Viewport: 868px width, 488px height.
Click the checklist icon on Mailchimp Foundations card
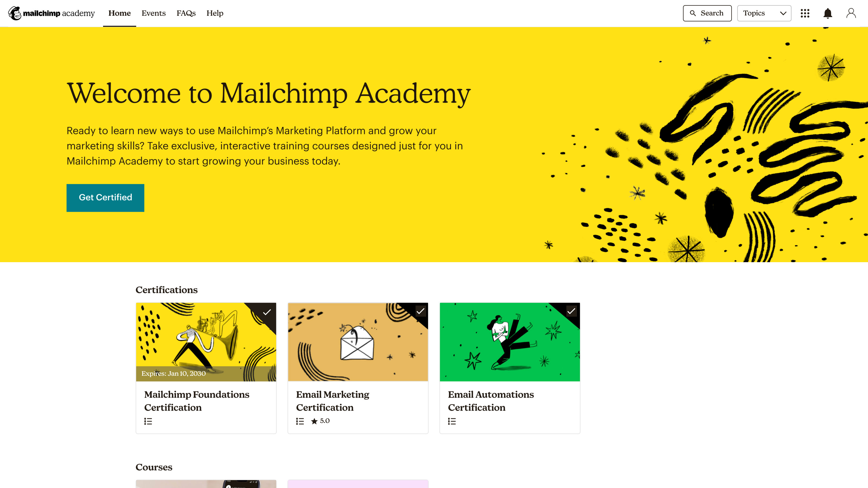click(x=148, y=421)
